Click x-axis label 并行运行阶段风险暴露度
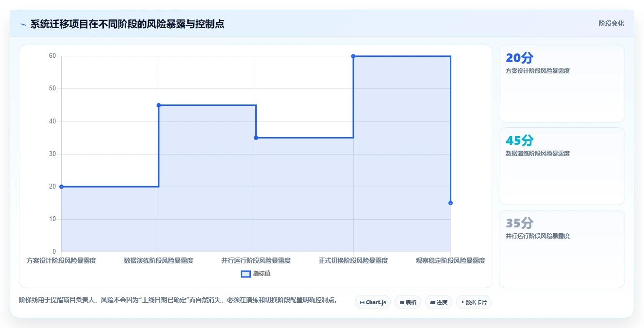Screen dimensions: 644x328 (x=256, y=260)
